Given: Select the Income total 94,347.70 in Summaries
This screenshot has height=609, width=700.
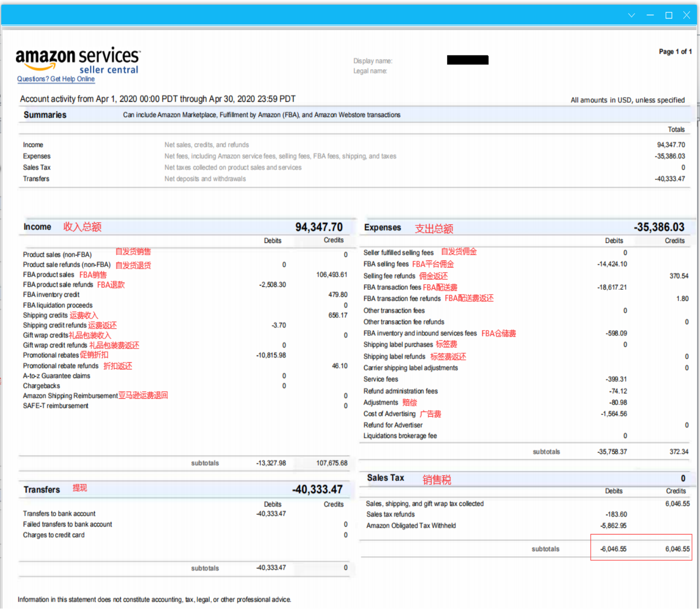Looking at the screenshot, I should (x=671, y=145).
